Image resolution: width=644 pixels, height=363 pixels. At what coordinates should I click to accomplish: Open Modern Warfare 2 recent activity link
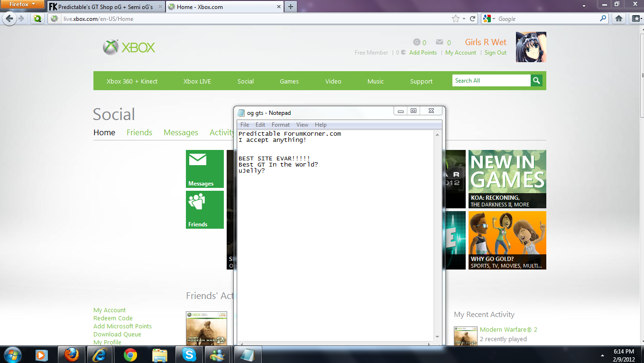508,329
